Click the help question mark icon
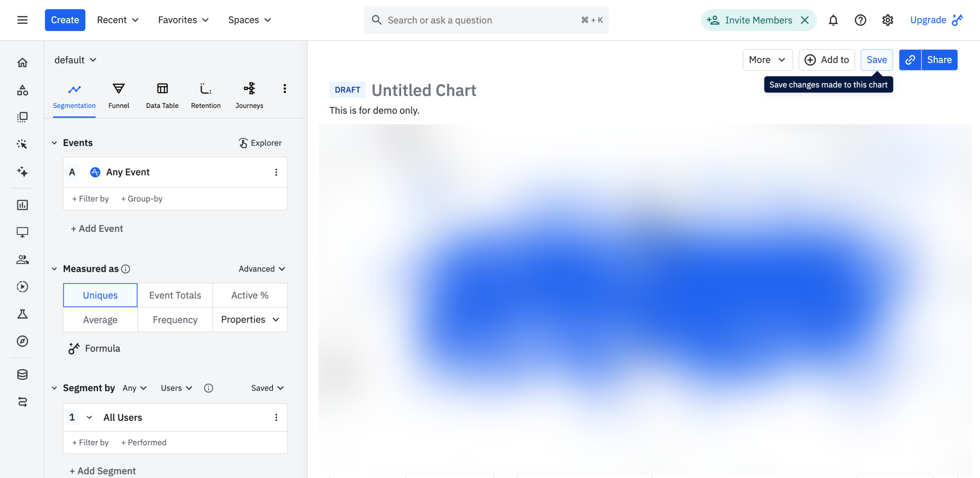The width and height of the screenshot is (980, 478). click(860, 20)
